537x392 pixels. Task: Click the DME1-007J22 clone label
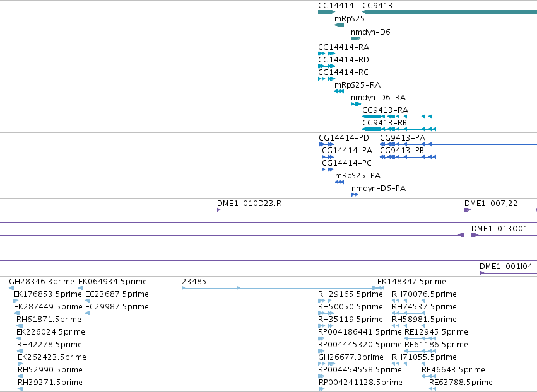(491, 204)
